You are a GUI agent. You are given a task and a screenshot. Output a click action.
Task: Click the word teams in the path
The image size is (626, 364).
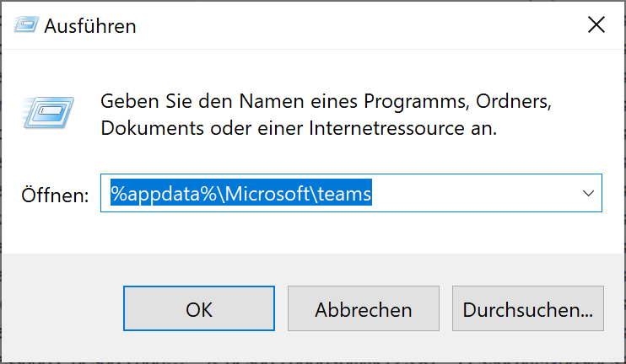342,194
